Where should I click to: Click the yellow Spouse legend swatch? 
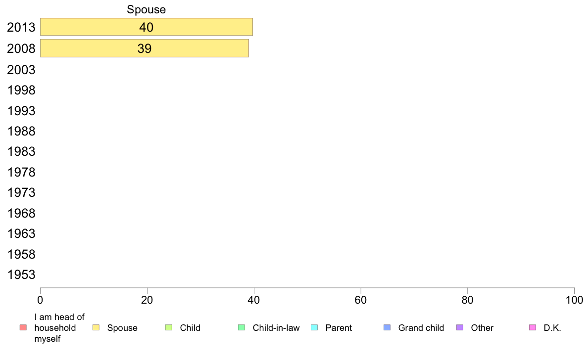click(96, 327)
